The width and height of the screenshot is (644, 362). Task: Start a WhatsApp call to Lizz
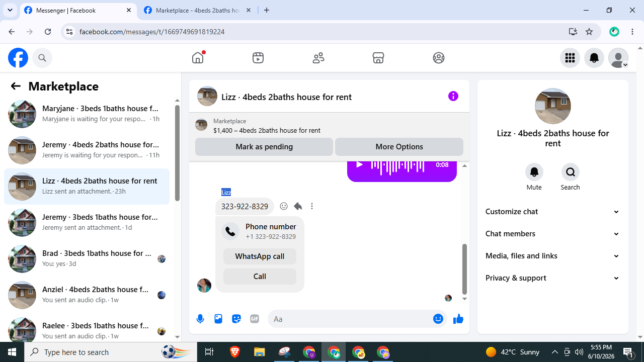260,256
